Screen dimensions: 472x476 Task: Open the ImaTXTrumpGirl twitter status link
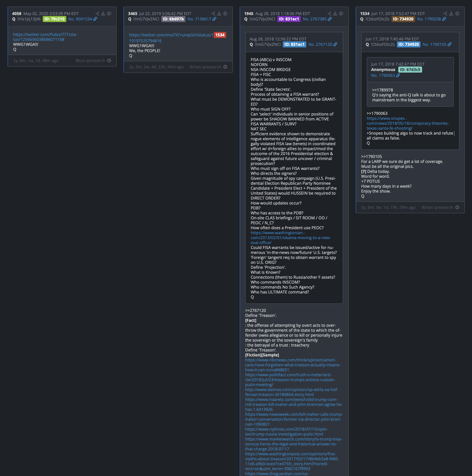click(x=171, y=38)
